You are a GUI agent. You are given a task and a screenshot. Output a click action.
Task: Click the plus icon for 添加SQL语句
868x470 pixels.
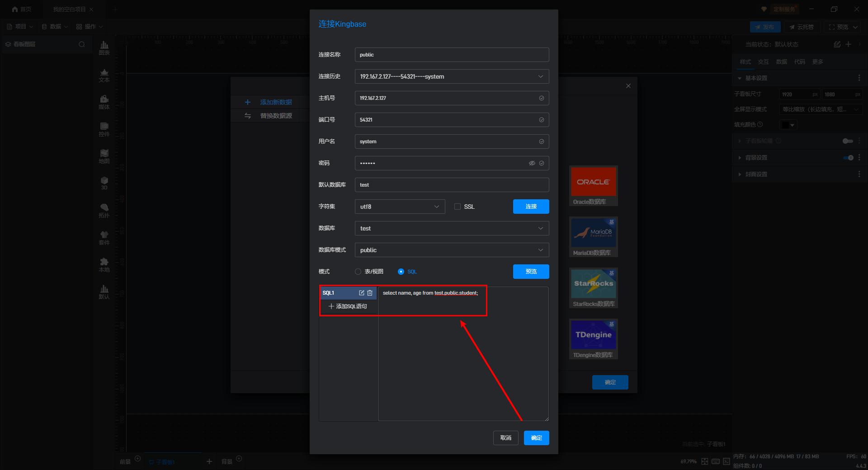331,306
